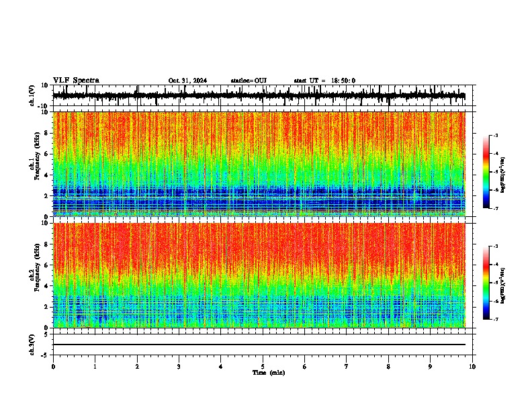Click the 'ch.3(V)' axis label

tap(32, 345)
